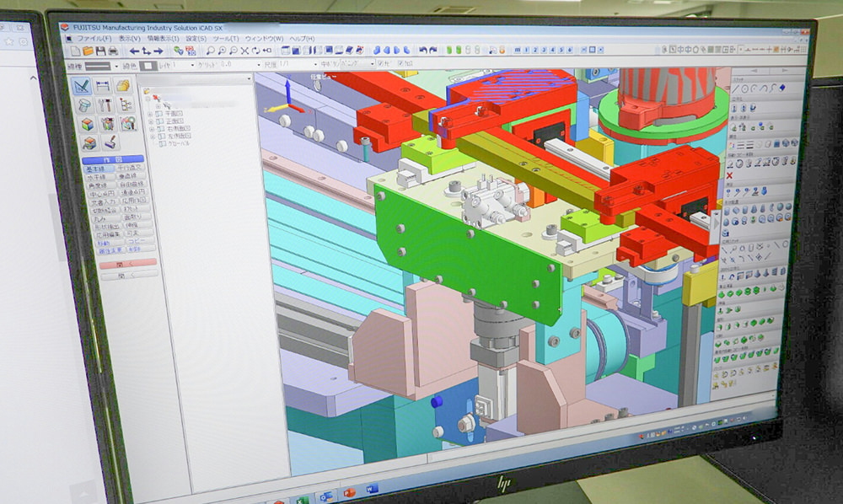Click the blue left arrow icon
843x504 pixels.
point(134,51)
